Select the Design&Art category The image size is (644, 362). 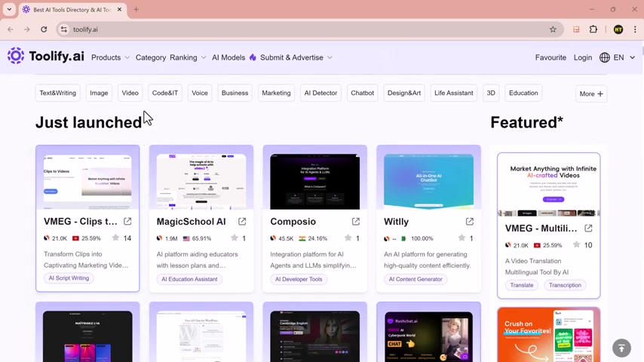pos(404,93)
